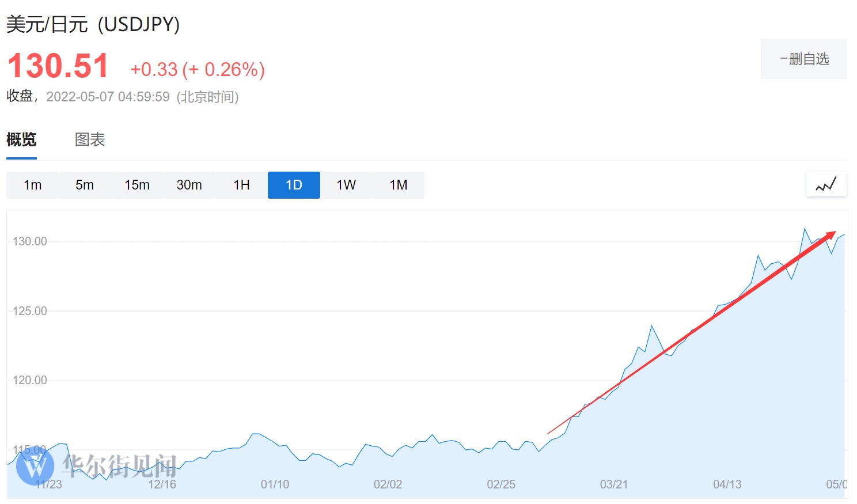This screenshot has width=857, height=504.
Task: Choose the 1M monthly interval
Action: coord(398,185)
